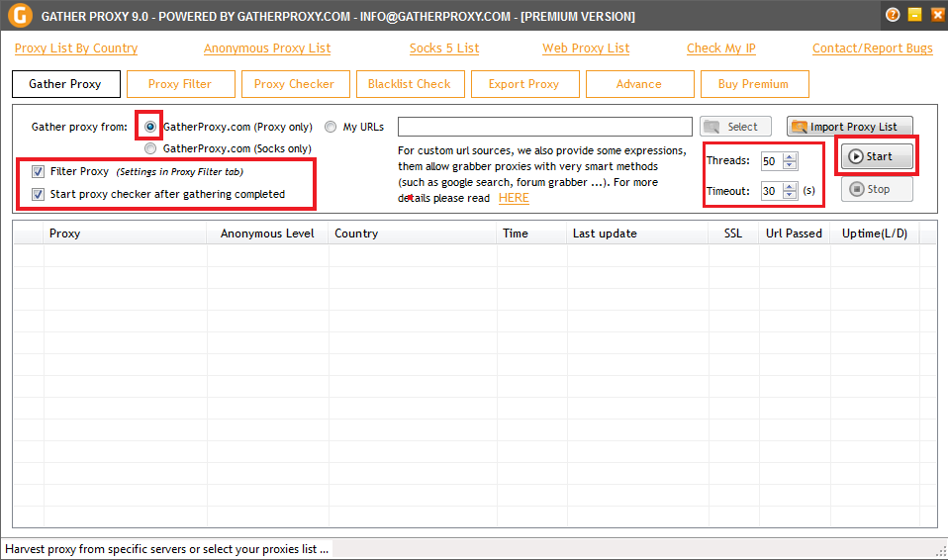Click into the Threads number field
Screen dimensions: 948x560
[x=772, y=161]
